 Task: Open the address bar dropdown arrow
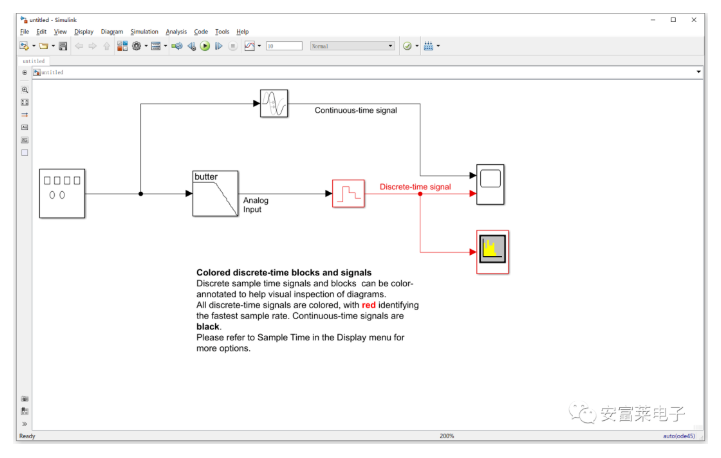[x=698, y=72]
